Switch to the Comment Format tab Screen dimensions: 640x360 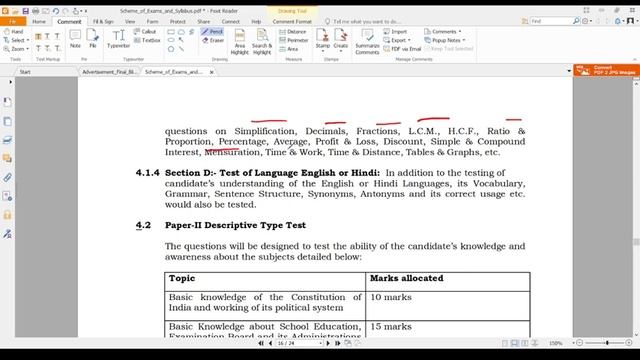pos(292,22)
